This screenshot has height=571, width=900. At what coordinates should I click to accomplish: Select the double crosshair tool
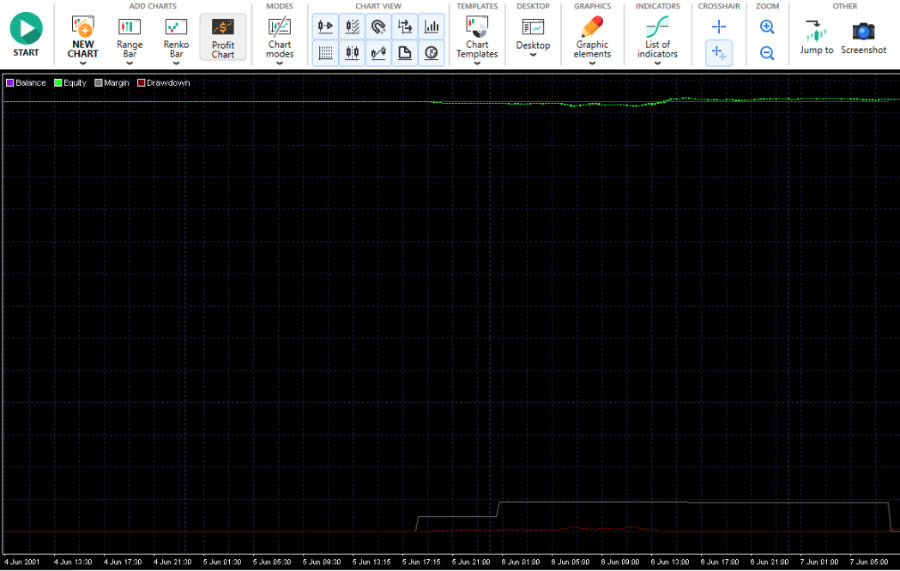719,53
